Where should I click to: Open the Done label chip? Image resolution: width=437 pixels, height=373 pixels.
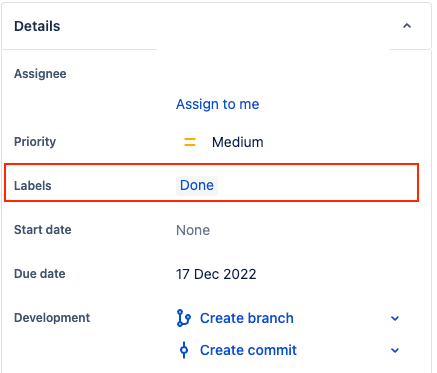pyautogui.click(x=197, y=185)
